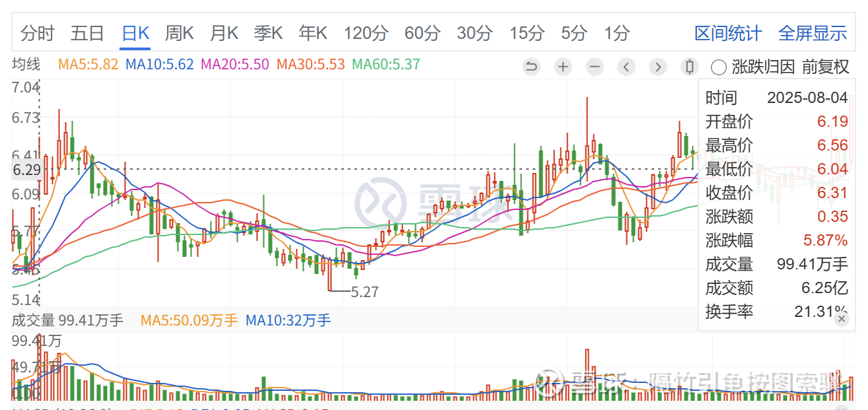868x410 pixels.
Task: Select the 120分 interval tab
Action: (x=366, y=33)
